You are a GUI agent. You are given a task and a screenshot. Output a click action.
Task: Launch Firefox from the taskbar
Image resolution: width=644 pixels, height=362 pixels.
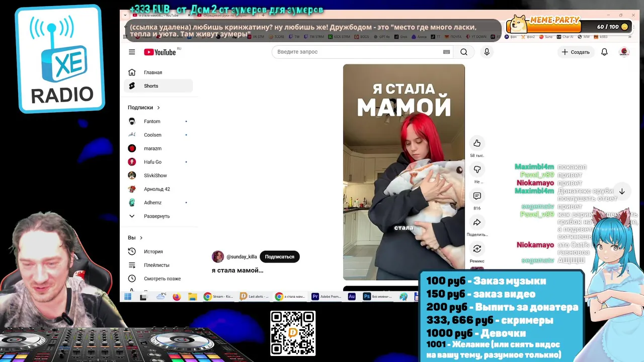176,297
